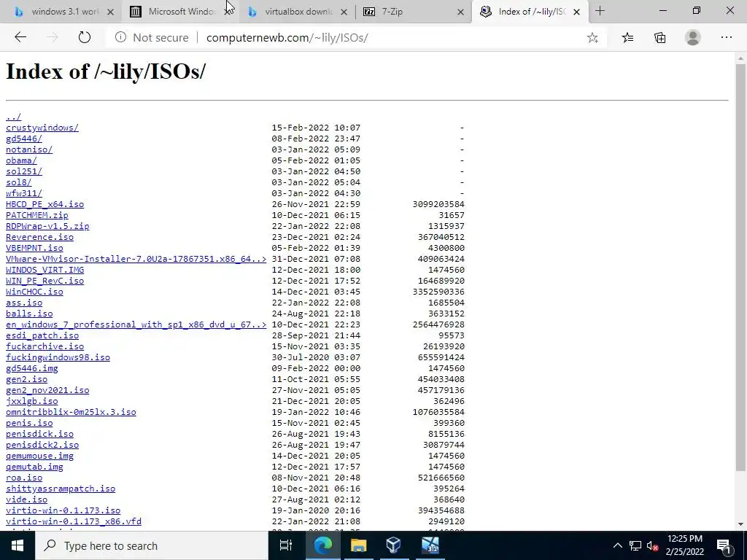Image resolution: width=747 pixels, height=560 pixels.
Task: Go to parent directory ../ link
Action: click(x=13, y=117)
